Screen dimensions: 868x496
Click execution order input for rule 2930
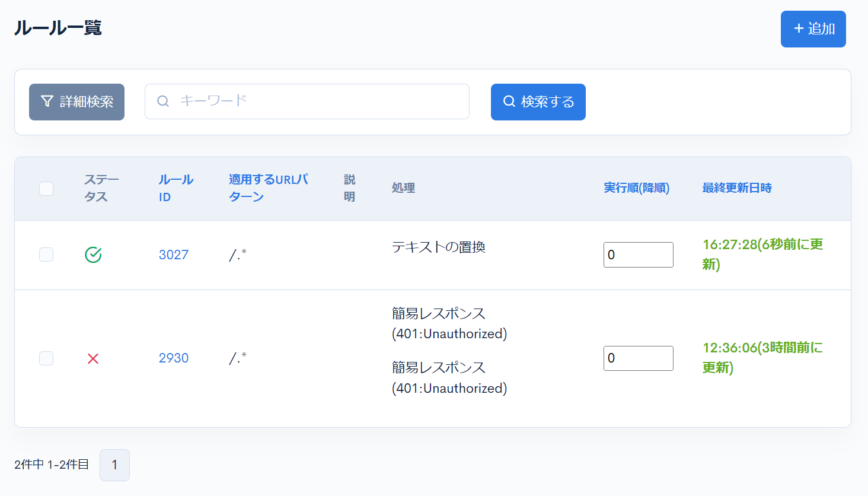[639, 358]
